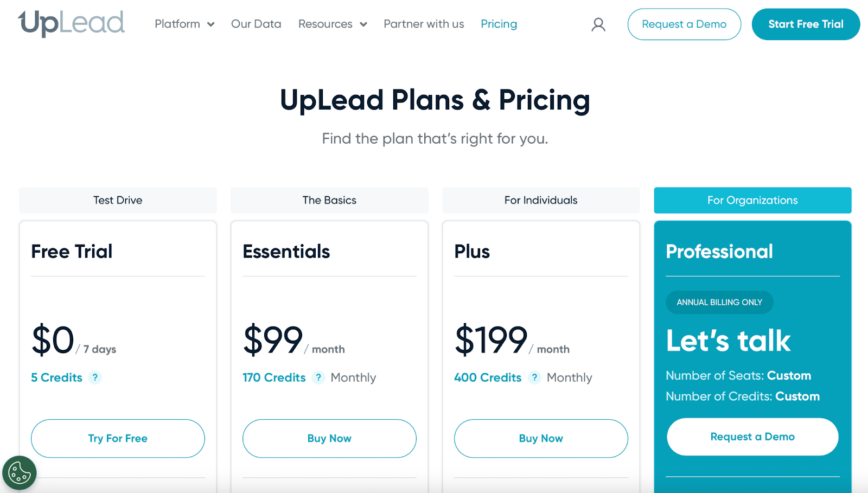Open the cookie settings icon

[x=20, y=472]
